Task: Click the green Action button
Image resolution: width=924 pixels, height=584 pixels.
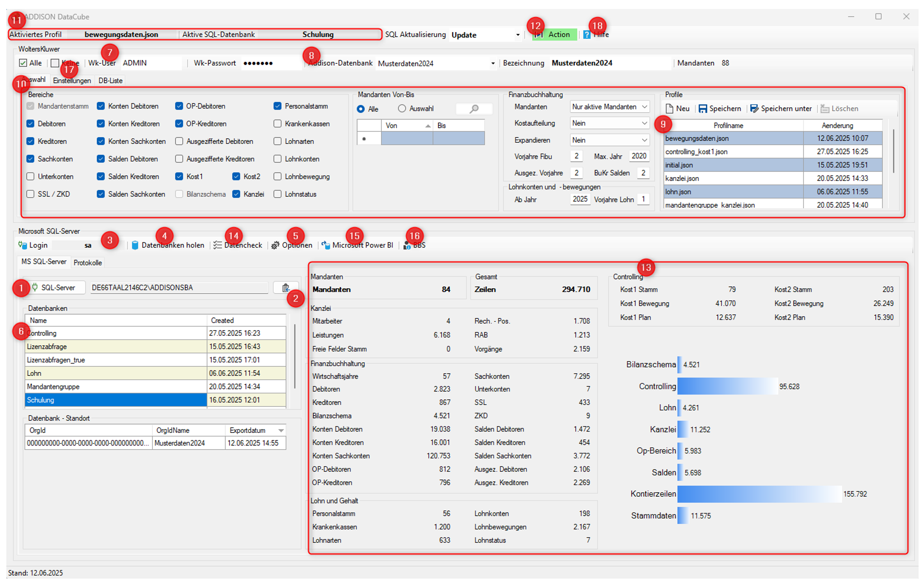Action: (x=554, y=34)
